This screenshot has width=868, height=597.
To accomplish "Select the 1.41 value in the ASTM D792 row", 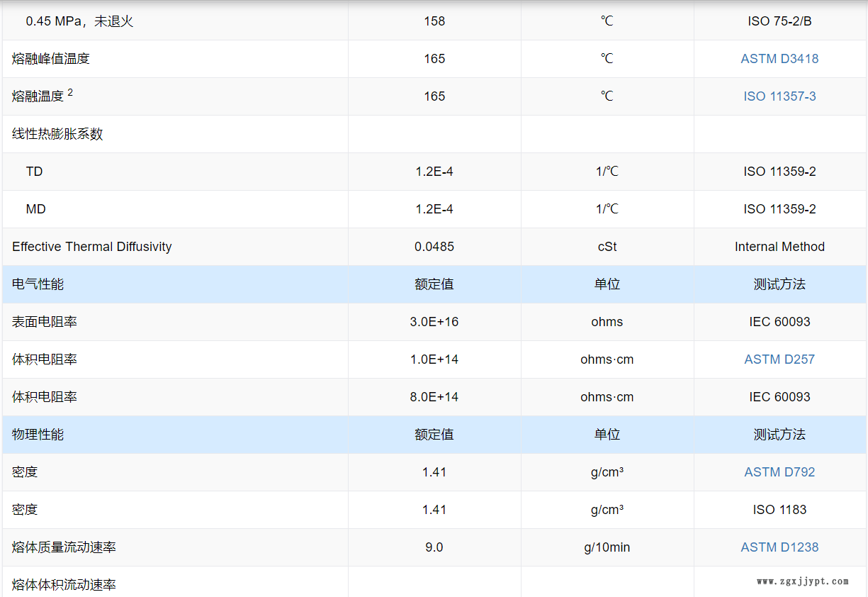I will pos(434,472).
